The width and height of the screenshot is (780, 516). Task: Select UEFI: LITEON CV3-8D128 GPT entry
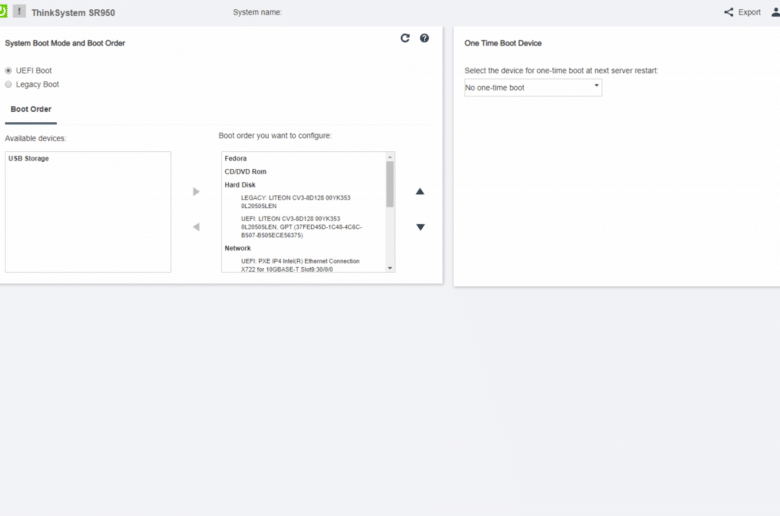click(301, 227)
